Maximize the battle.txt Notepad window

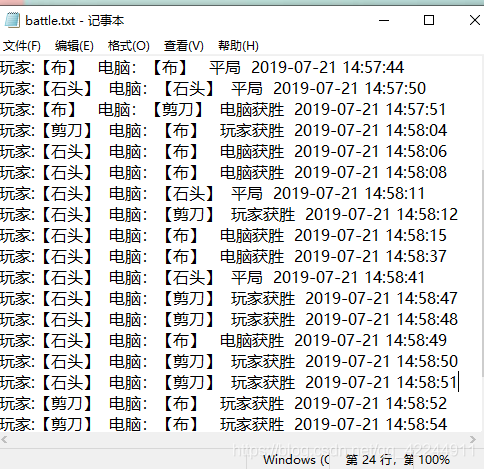click(429, 20)
